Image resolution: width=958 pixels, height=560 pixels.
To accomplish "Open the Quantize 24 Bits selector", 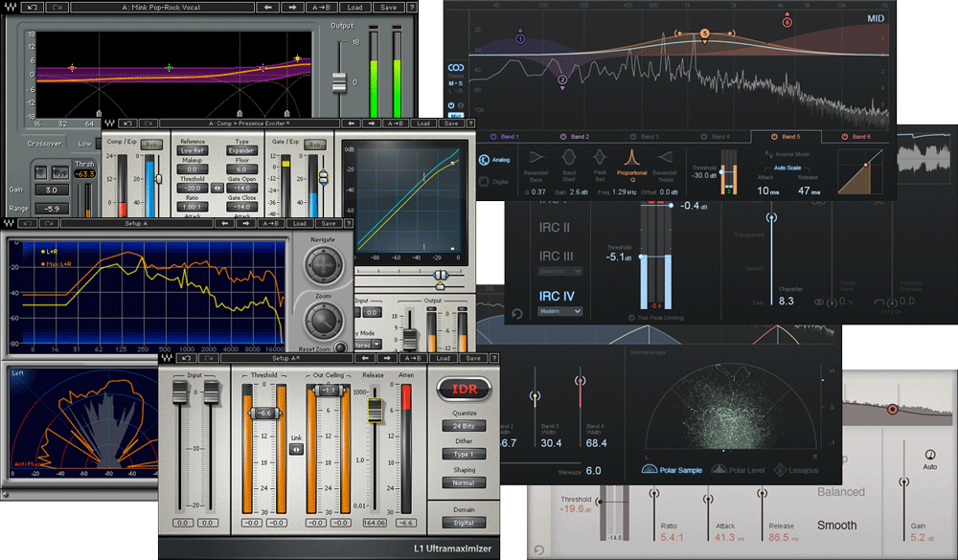I will 463,426.
